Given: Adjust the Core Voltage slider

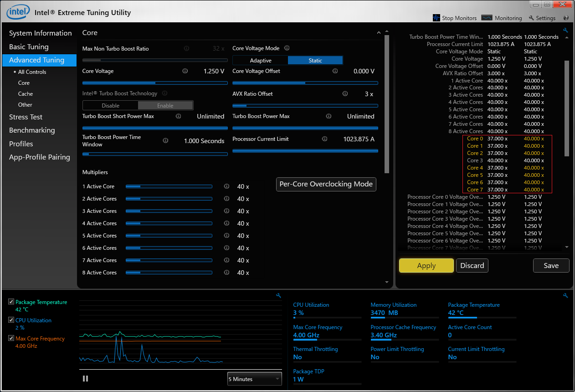Looking at the screenshot, I should coord(155,83).
